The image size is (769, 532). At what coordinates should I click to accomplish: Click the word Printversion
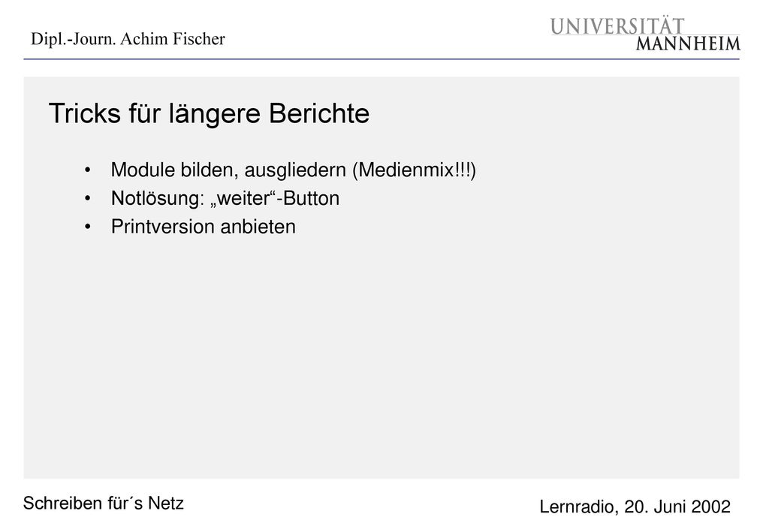pyautogui.click(x=163, y=227)
